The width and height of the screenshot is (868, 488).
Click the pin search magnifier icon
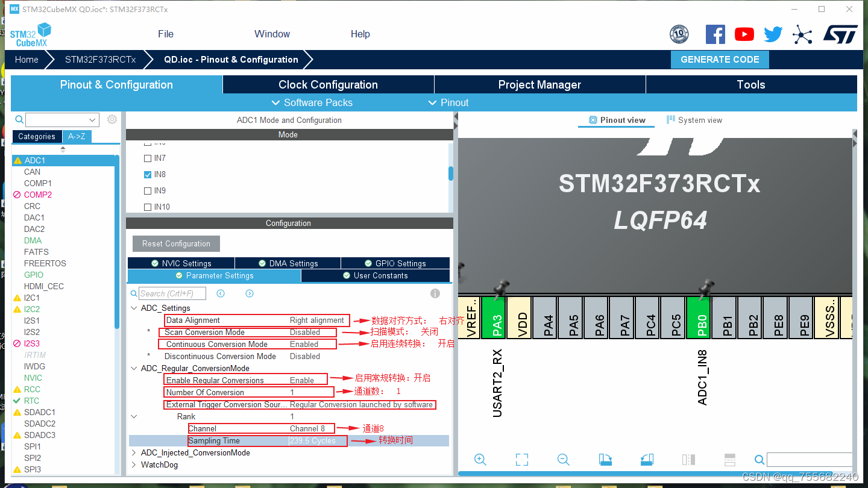759,460
